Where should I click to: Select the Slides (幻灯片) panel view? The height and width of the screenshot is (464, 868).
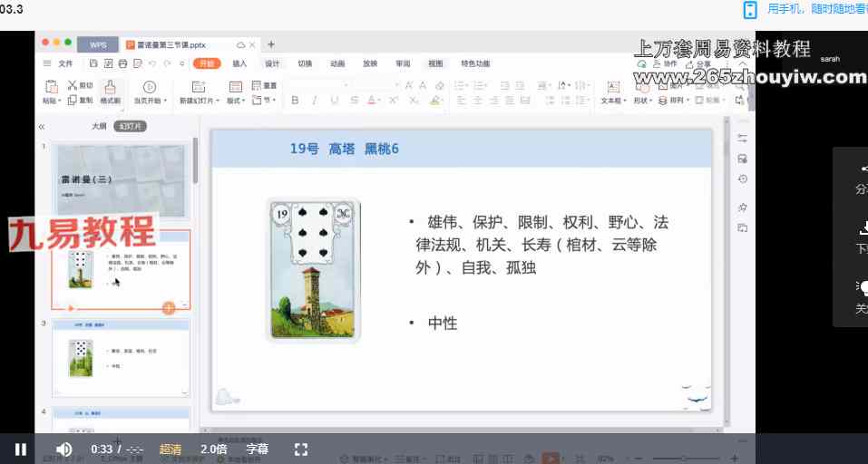pos(130,126)
